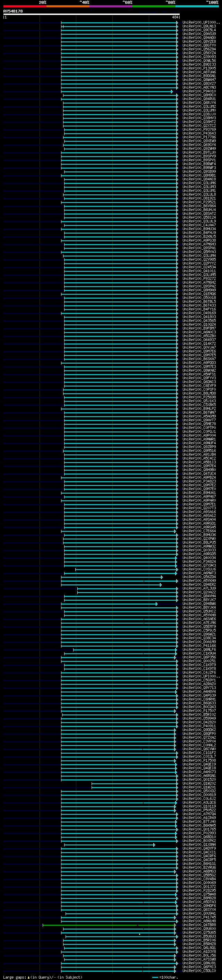Click the UniRef100_D0A1M9 label
Viewport: 222px width, 980px height.
tap(199, 642)
